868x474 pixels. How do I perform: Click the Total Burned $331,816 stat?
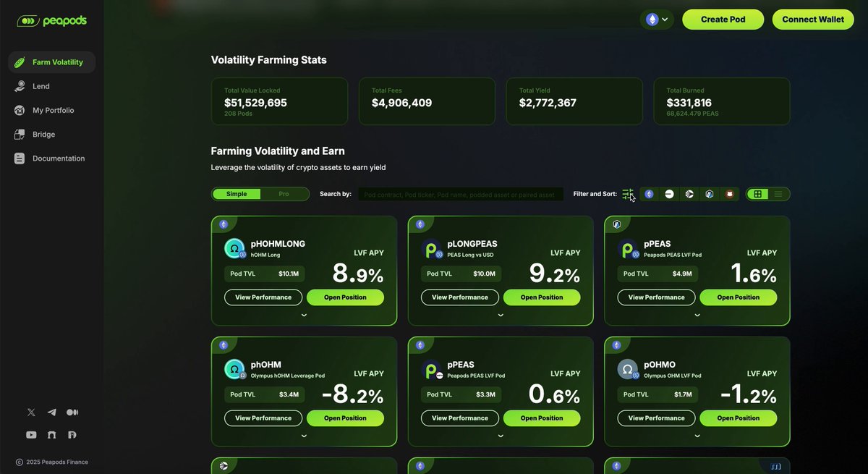[x=722, y=101]
